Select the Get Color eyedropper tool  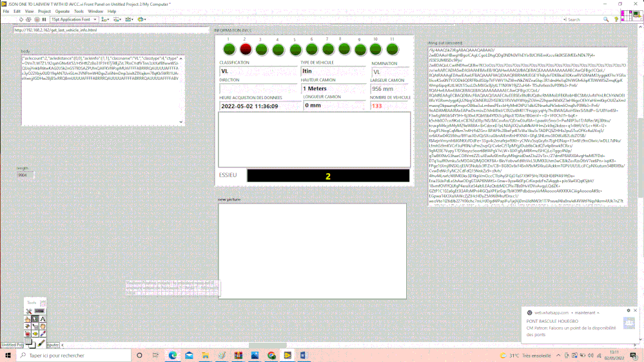coord(43,334)
